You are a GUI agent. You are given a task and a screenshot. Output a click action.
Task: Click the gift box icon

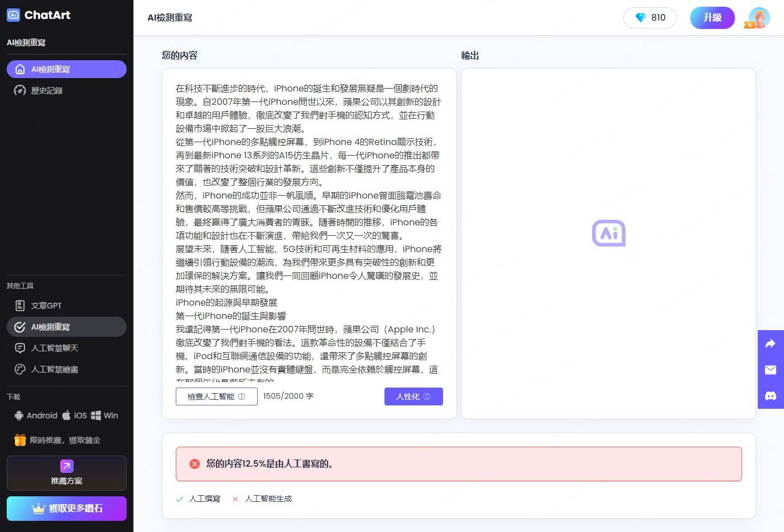tap(20, 440)
